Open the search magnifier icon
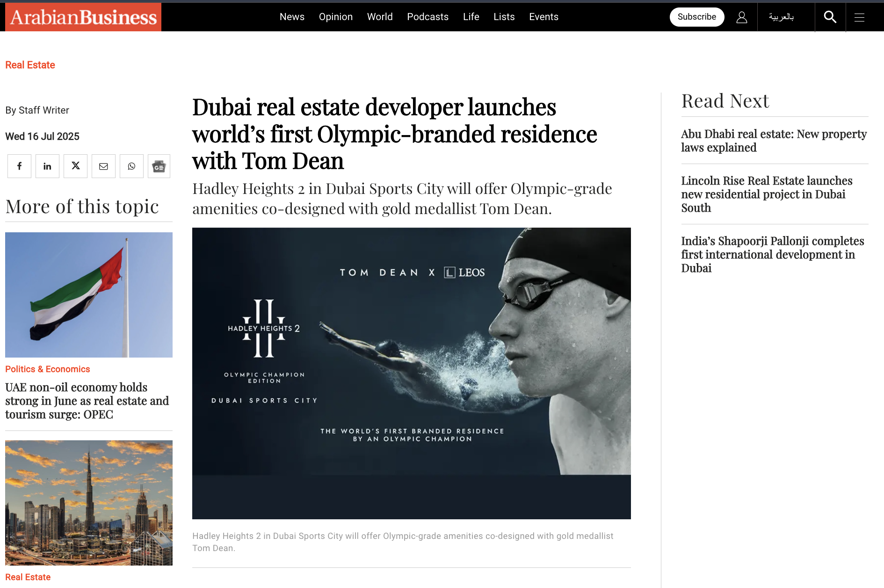The image size is (884, 588). pyautogui.click(x=830, y=17)
